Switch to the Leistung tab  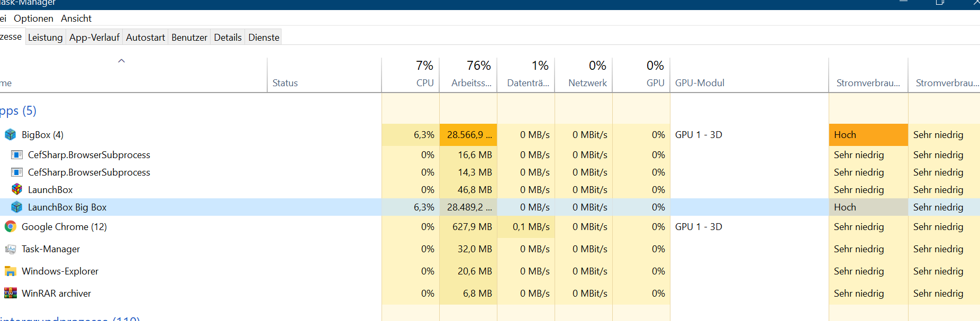click(45, 38)
